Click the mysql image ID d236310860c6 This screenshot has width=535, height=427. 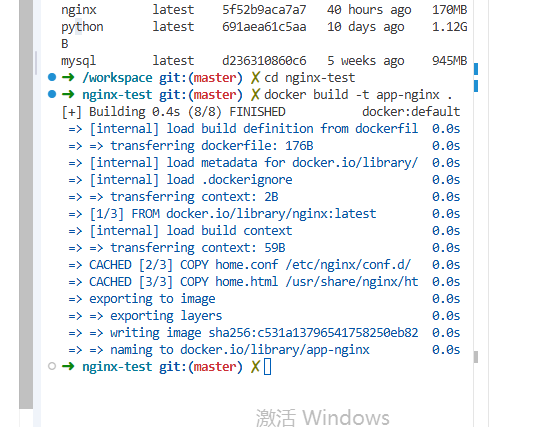pyautogui.click(x=264, y=61)
